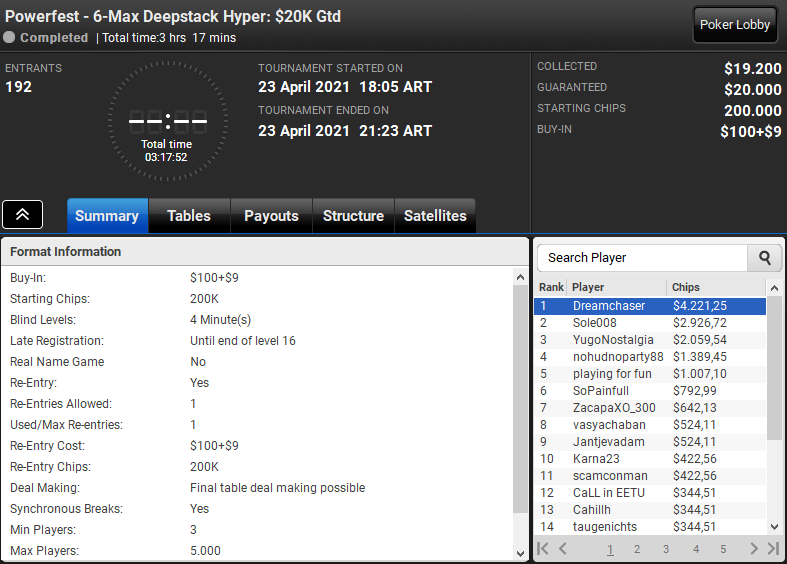Sort by Rank column header
This screenshot has height=564, width=787.
[551, 287]
